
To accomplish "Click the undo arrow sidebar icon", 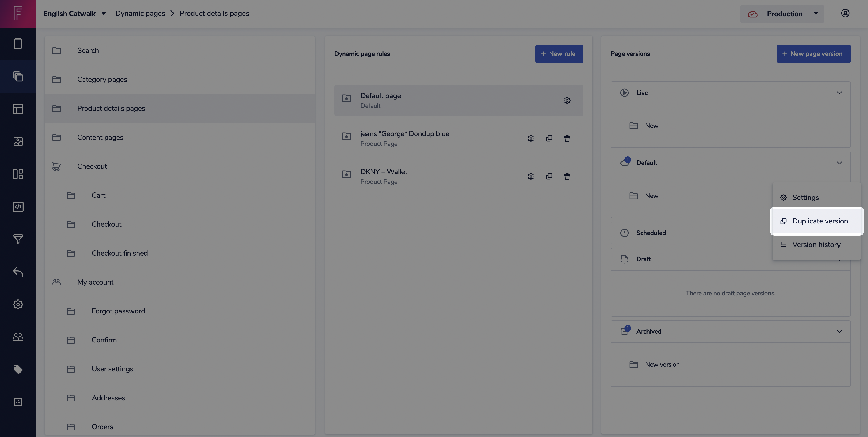I will [18, 272].
